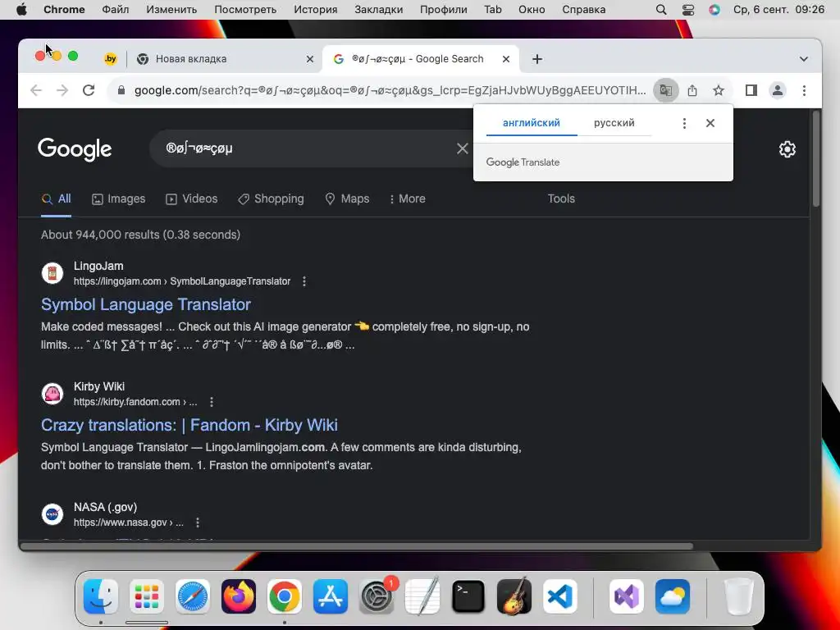The height and width of the screenshot is (630, 840).
Task: Click the Google logo
Action: [x=75, y=149]
